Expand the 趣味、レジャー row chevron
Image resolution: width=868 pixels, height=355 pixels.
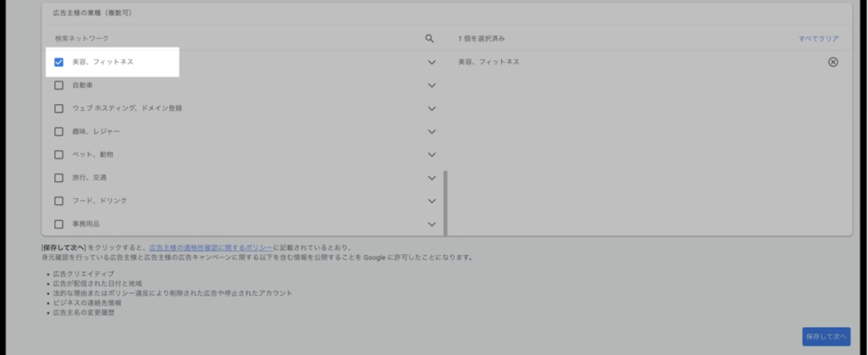tap(431, 131)
